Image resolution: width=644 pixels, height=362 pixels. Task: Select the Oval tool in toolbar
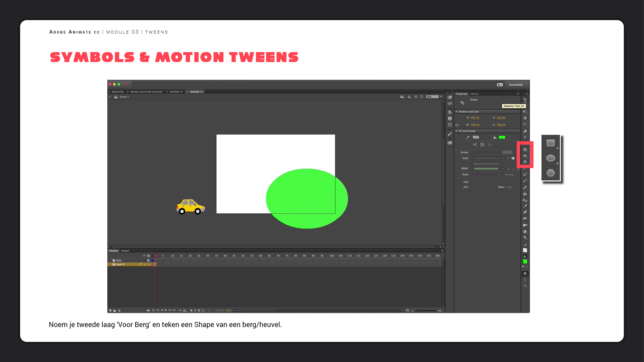[525, 156]
